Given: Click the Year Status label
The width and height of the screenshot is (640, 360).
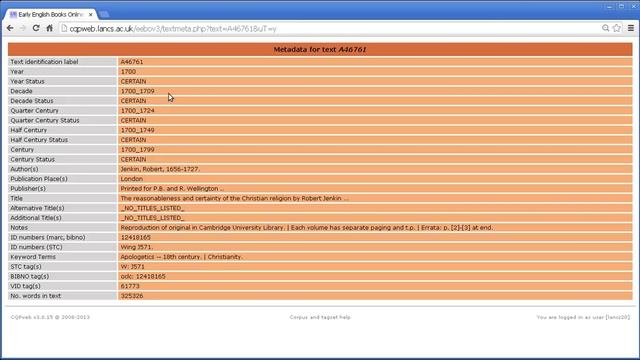Looking at the screenshot, I should click(x=27, y=81).
